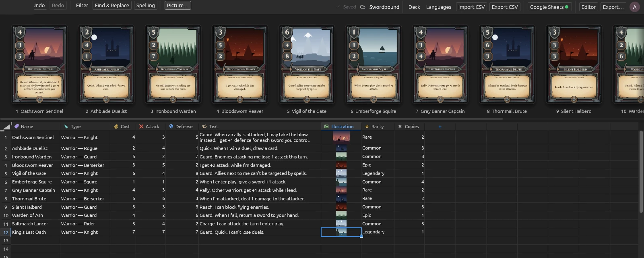Click illustration thumbnail for Bloodsworn Reaver row

341,165
